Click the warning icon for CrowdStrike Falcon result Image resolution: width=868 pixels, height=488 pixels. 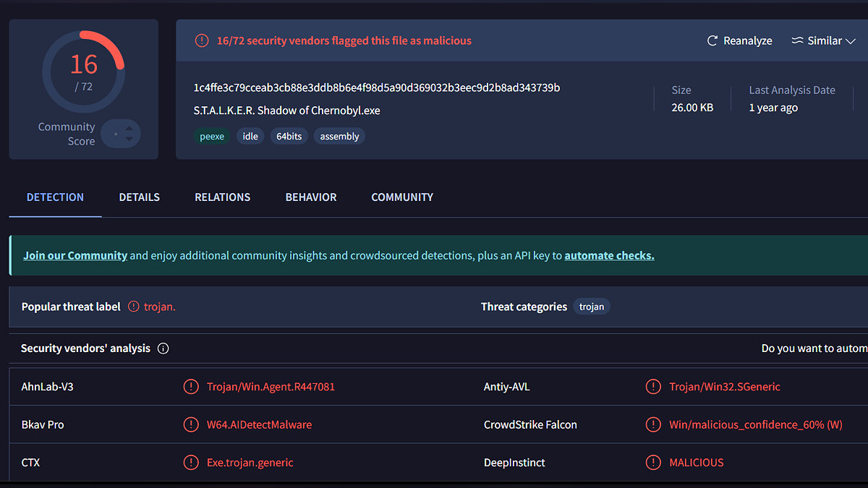pos(653,425)
